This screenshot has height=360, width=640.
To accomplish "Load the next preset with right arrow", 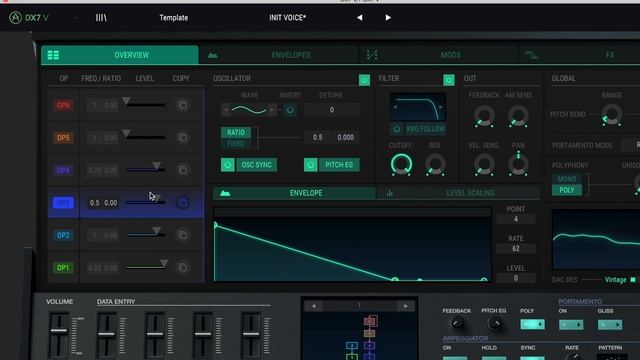I will (388, 18).
